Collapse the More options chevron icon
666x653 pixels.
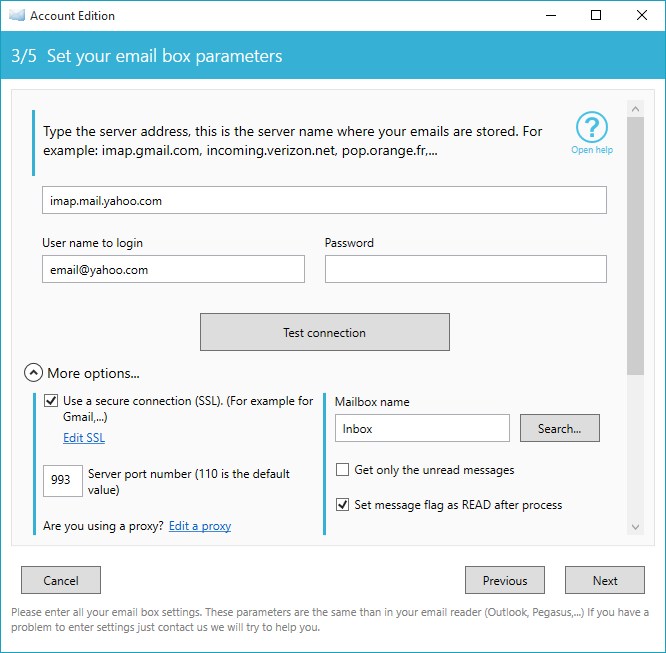33,373
